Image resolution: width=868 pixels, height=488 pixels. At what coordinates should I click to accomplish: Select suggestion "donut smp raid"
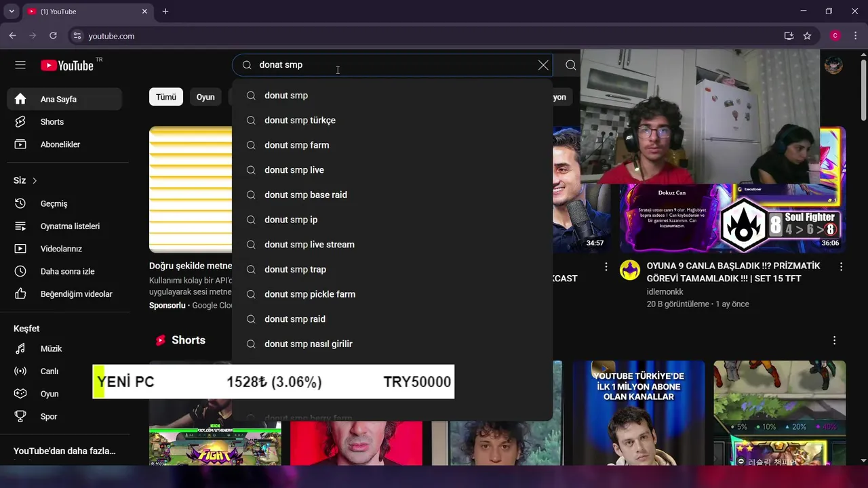pos(392,319)
